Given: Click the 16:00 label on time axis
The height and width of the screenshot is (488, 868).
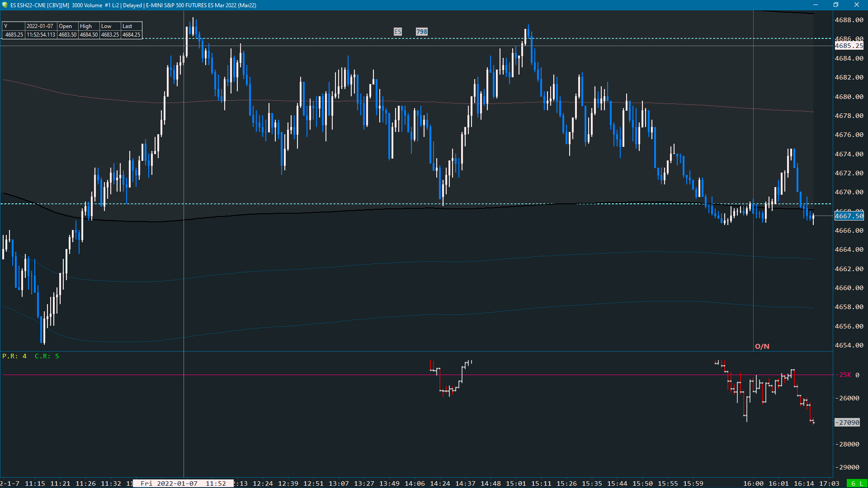Looking at the screenshot, I should [x=753, y=483].
